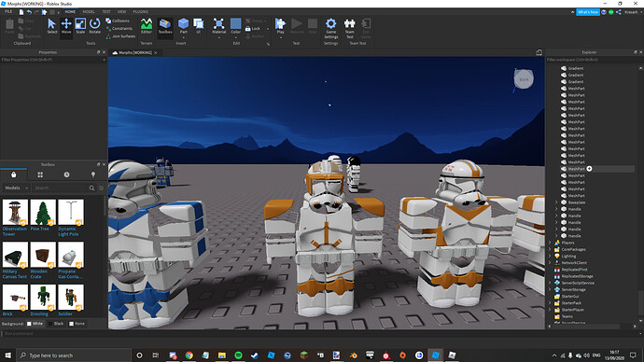Expand the Lighting service node
644x362 pixels.
click(x=550, y=256)
